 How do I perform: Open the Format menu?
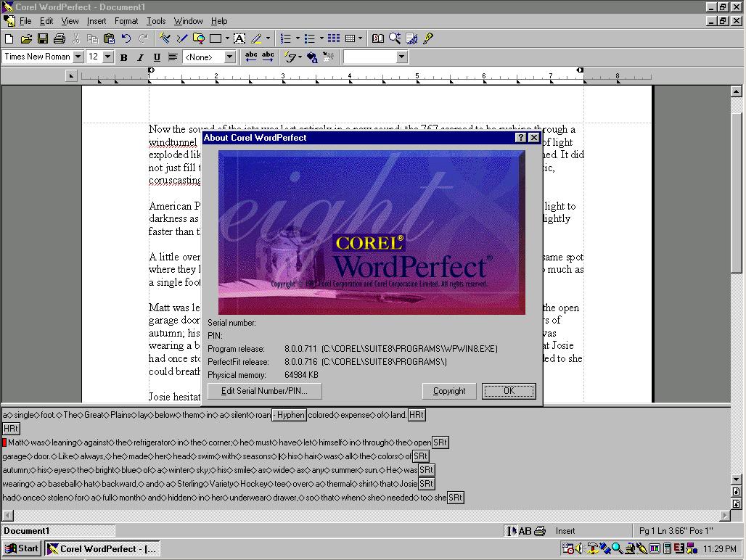126,21
